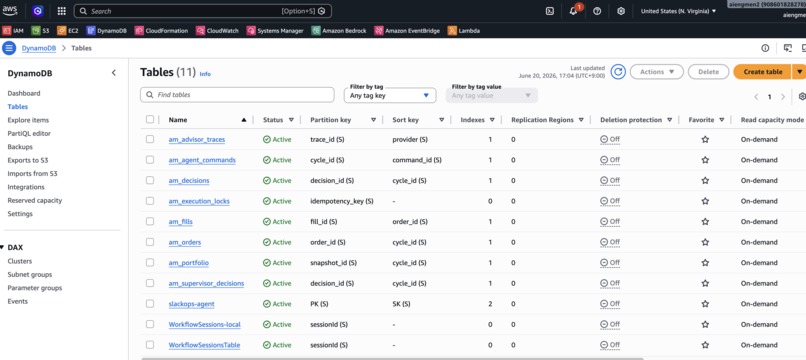806x360 pixels.
Task: Open the Info link beside Tables
Action: 205,74
